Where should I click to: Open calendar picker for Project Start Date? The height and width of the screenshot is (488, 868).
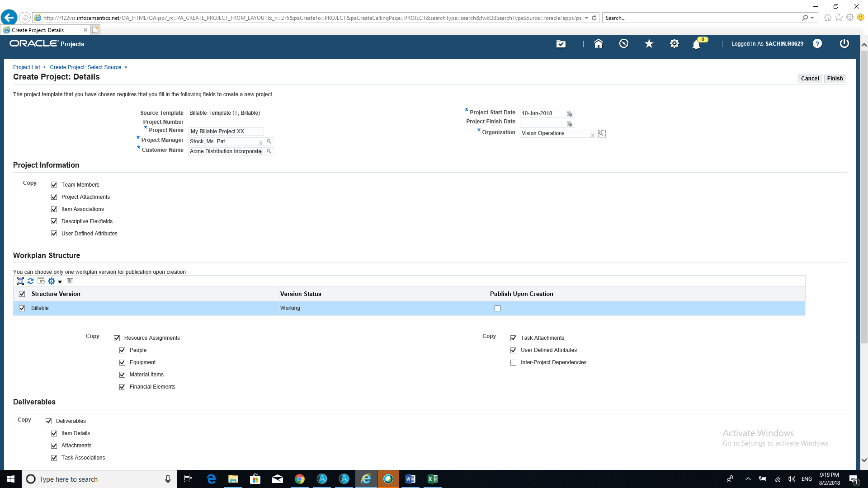pos(570,114)
